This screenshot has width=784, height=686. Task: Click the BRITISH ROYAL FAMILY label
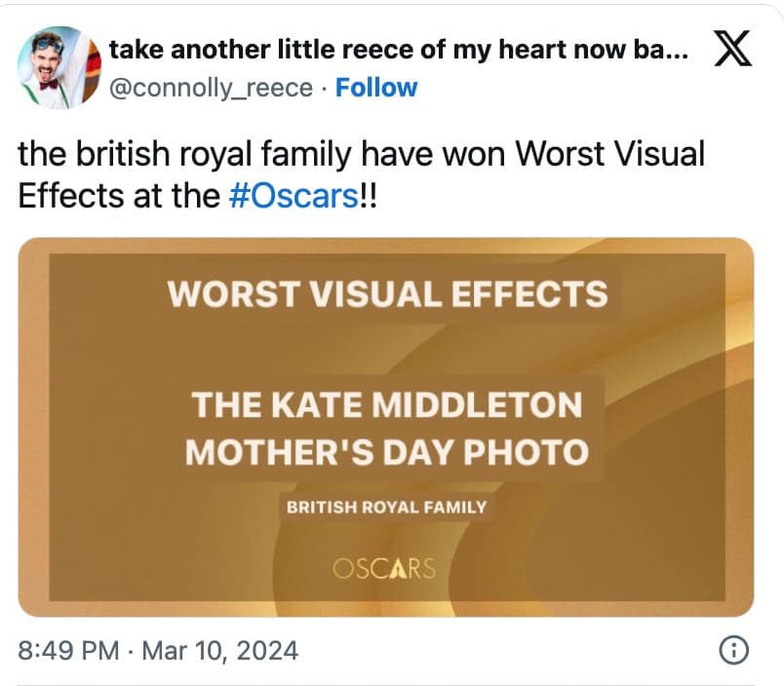(386, 508)
